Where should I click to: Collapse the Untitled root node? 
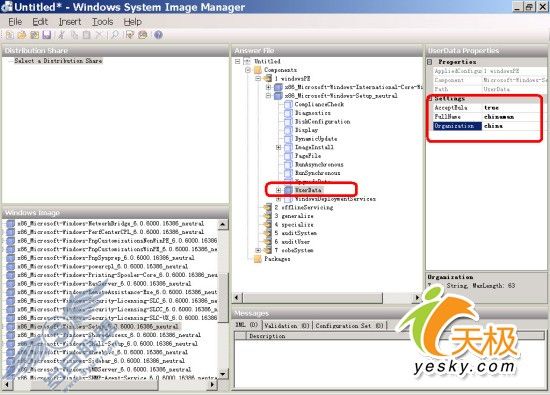[237, 61]
